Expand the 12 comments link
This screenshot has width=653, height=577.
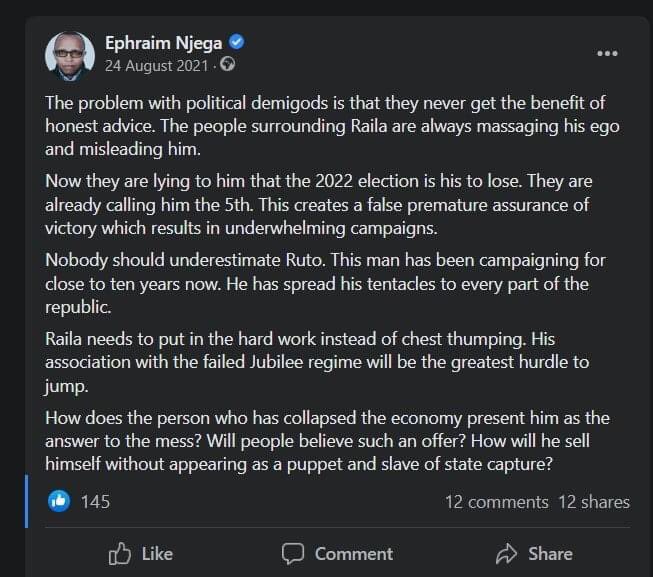pyautogui.click(x=496, y=502)
